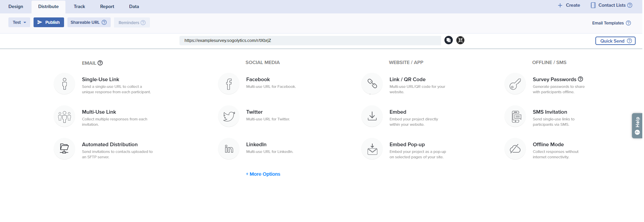Expand the + More Options link

coord(263,174)
